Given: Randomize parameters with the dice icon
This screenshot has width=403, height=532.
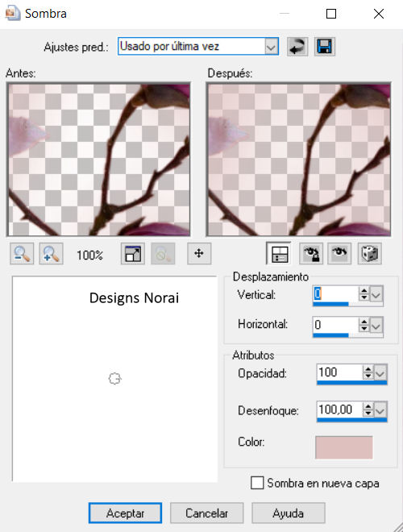Looking at the screenshot, I should (370, 253).
